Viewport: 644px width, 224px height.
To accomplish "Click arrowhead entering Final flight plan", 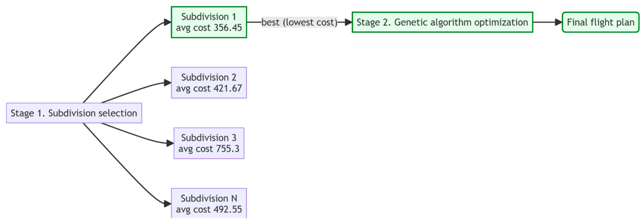I will click(558, 22).
